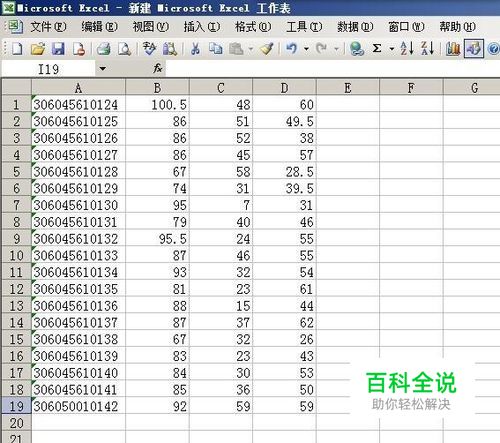Screen dimensions: 500x443
Task: Open a file with the Open folder icon
Action: click(38, 49)
